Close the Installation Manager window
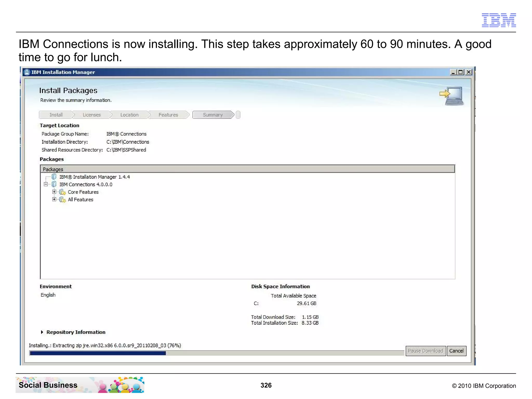Image resolution: width=532 pixels, height=399 pixels. pyautogui.click(x=469, y=72)
